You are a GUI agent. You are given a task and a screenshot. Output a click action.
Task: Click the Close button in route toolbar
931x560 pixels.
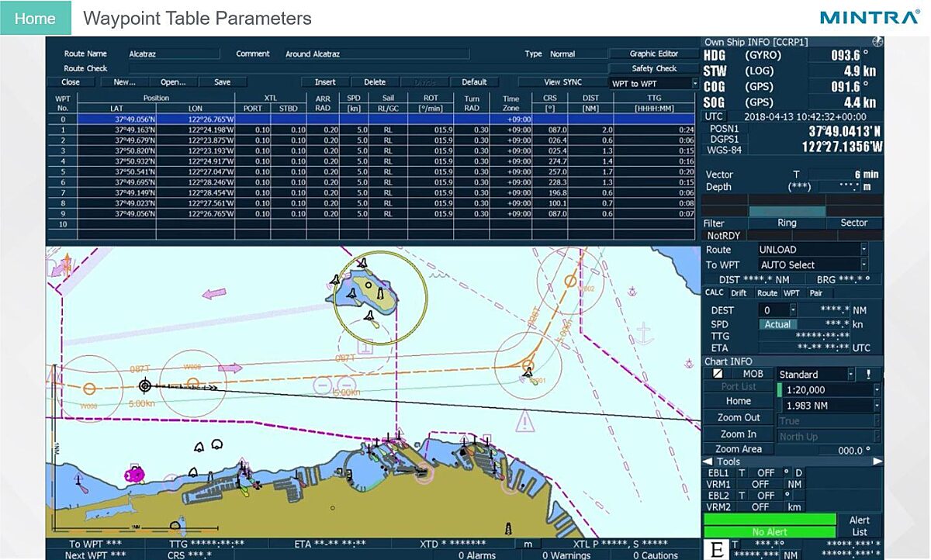71,81
